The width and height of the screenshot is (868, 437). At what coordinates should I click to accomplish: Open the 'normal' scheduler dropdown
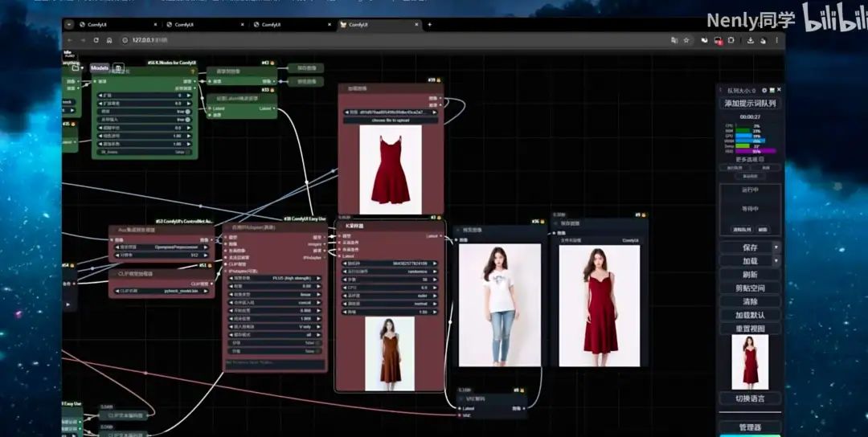pos(391,304)
